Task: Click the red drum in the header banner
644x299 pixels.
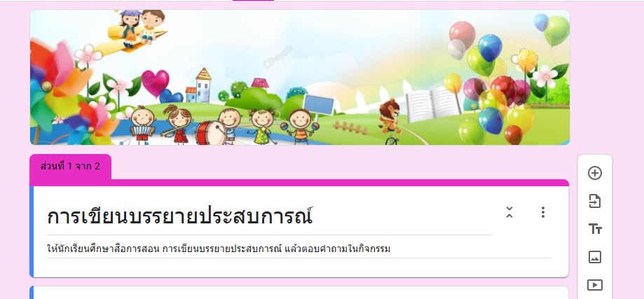Action: coord(210,133)
